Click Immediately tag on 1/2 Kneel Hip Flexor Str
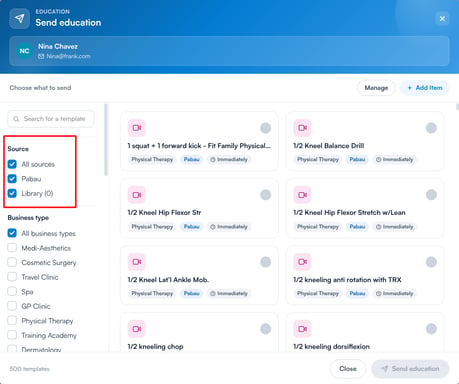 coord(229,227)
